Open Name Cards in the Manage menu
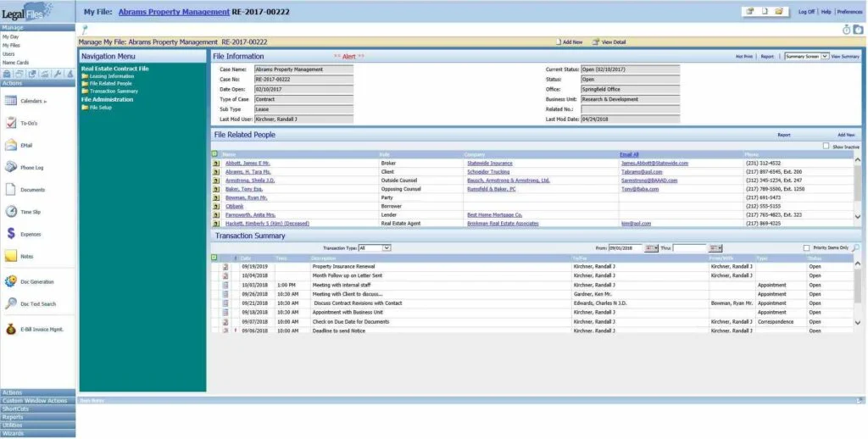The image size is (868, 439). tap(15, 63)
